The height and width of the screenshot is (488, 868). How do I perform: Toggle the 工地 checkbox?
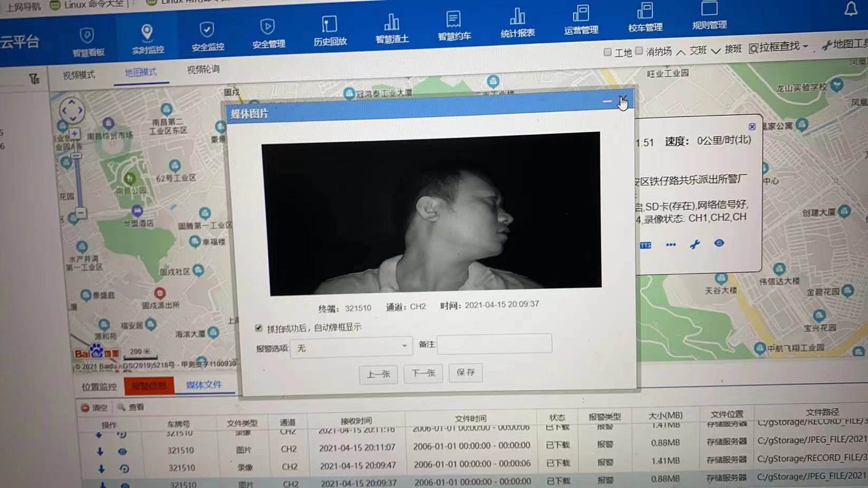pos(607,52)
